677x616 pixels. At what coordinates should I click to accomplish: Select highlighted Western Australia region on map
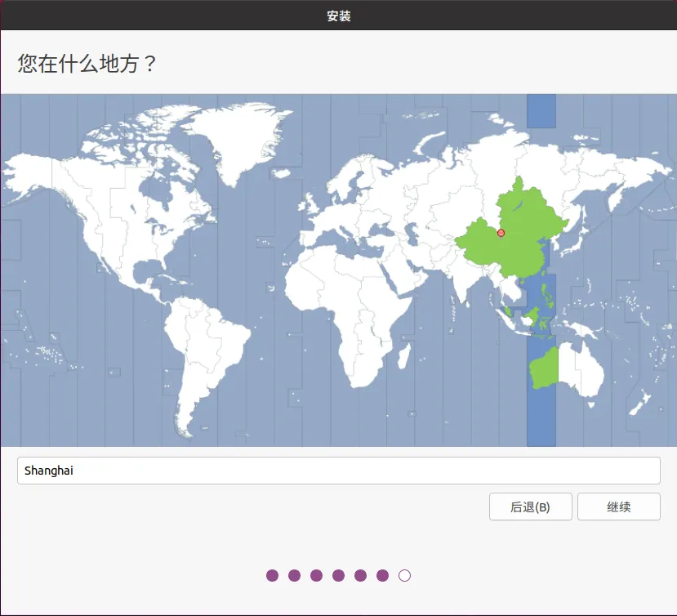tap(544, 369)
